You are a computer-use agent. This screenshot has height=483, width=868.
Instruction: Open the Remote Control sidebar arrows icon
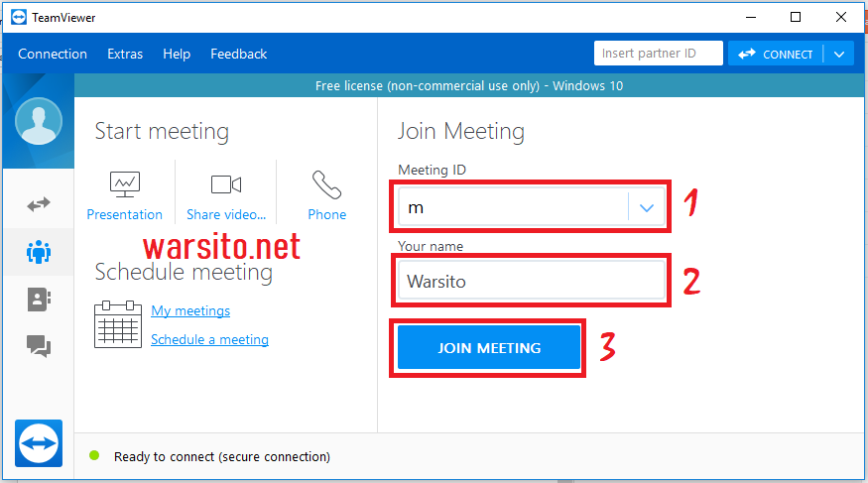tap(39, 204)
